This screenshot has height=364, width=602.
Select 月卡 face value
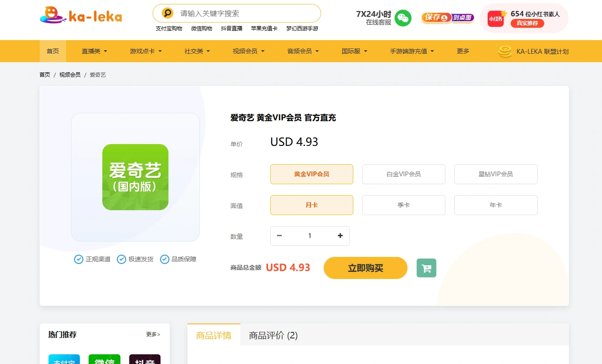[x=312, y=205]
